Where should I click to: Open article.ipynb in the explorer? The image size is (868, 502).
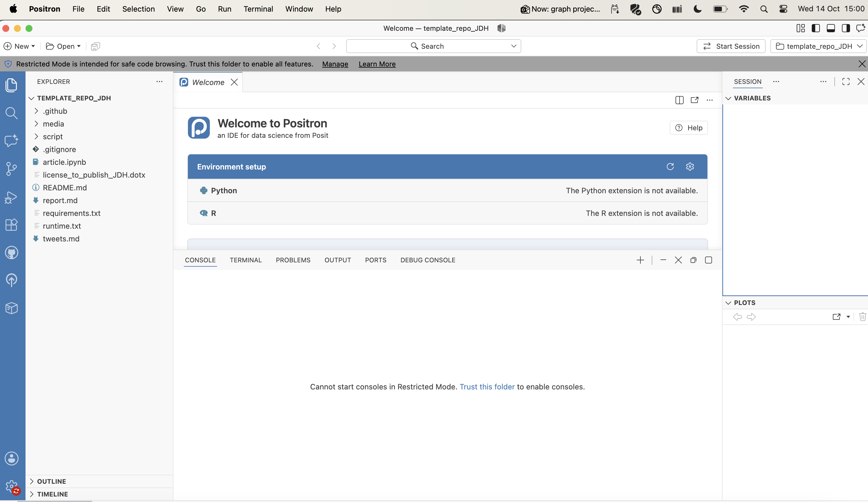pos(99,162)
